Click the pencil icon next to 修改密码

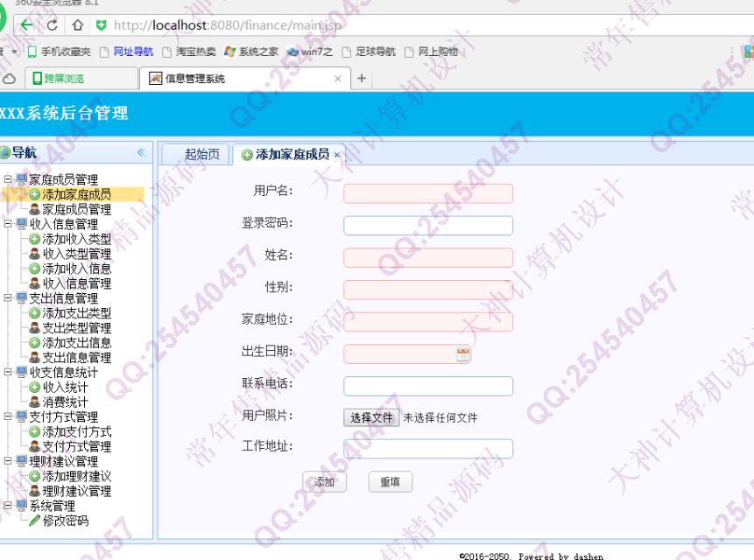pyautogui.click(x=35, y=521)
